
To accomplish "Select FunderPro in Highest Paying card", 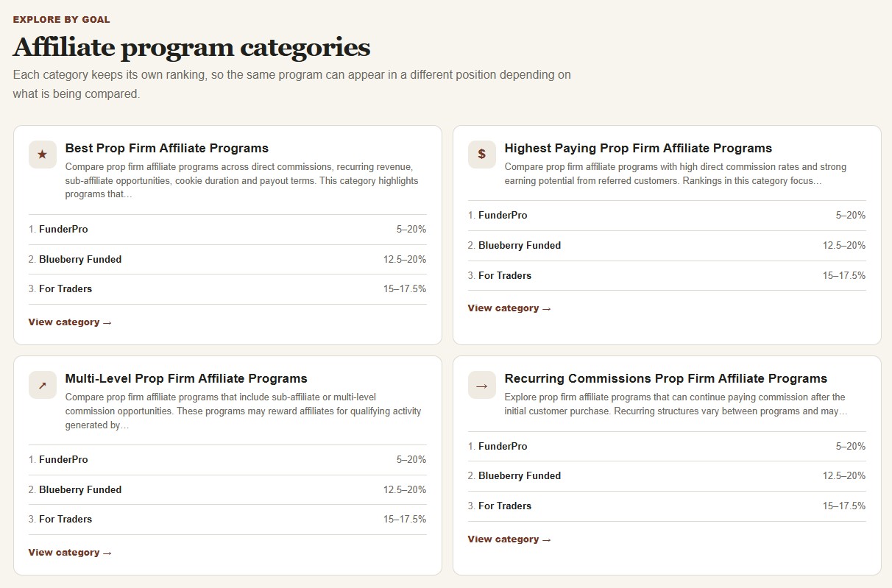I will (x=503, y=216).
